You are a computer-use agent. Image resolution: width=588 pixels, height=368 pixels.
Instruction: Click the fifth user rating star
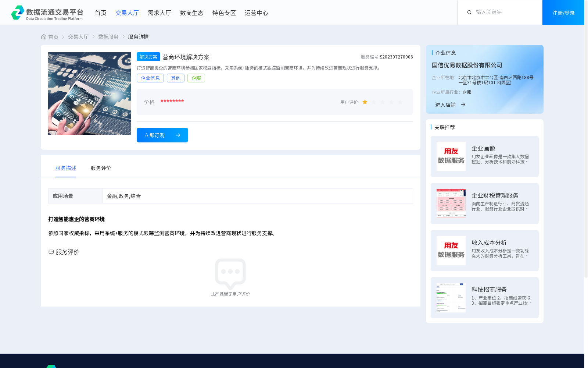pyautogui.click(x=400, y=102)
